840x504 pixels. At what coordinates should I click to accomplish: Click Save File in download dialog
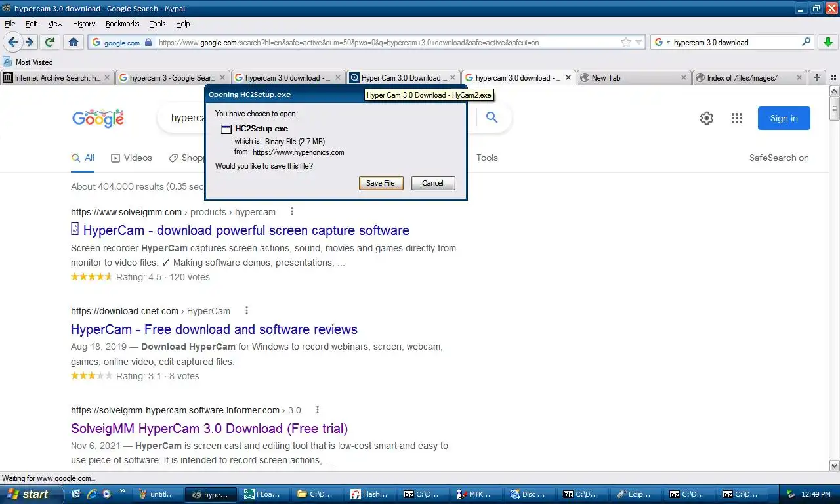pyautogui.click(x=381, y=183)
